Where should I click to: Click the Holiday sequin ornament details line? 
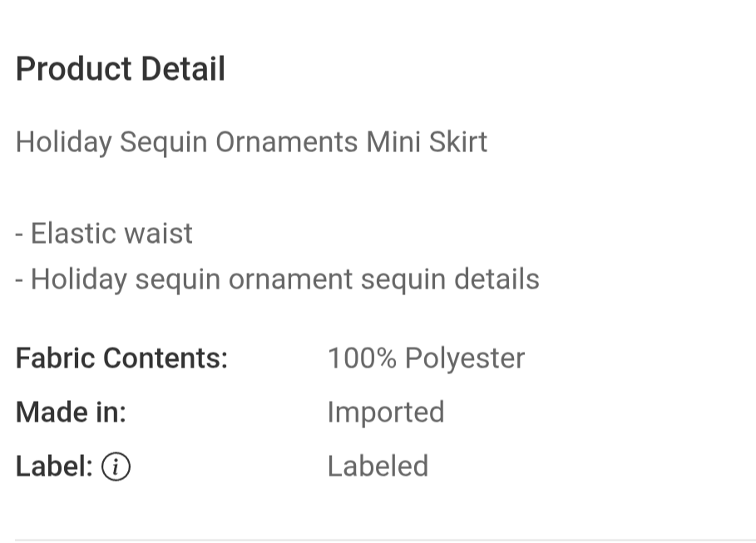pyautogui.click(x=277, y=279)
